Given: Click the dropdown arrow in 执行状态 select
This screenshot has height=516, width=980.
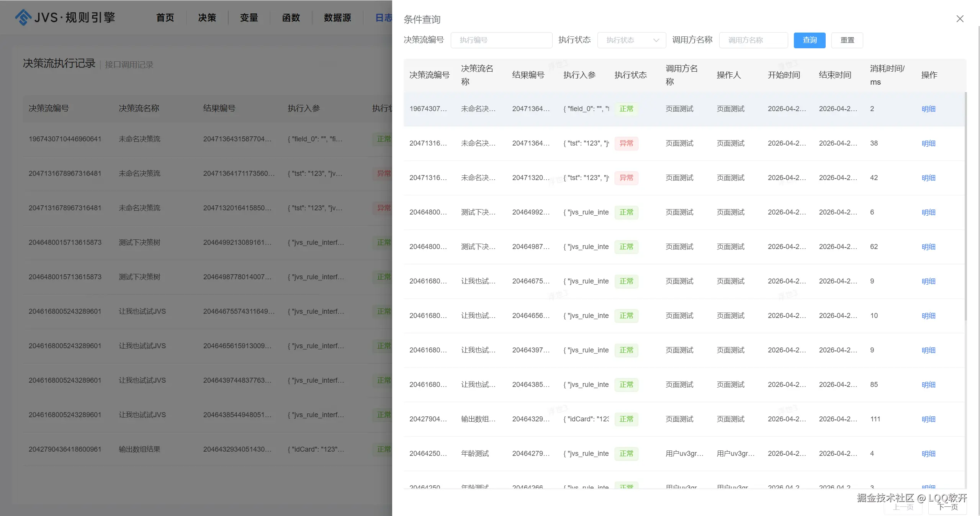Looking at the screenshot, I should [656, 40].
